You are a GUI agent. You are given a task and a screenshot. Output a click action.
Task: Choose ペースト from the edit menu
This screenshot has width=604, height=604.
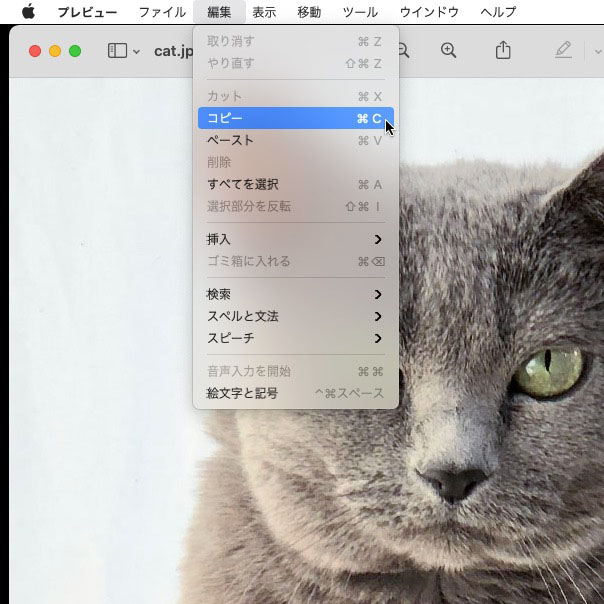point(296,140)
